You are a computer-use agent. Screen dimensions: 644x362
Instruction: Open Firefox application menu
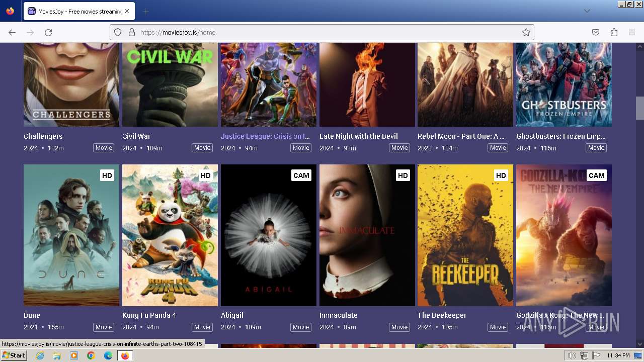(x=632, y=32)
